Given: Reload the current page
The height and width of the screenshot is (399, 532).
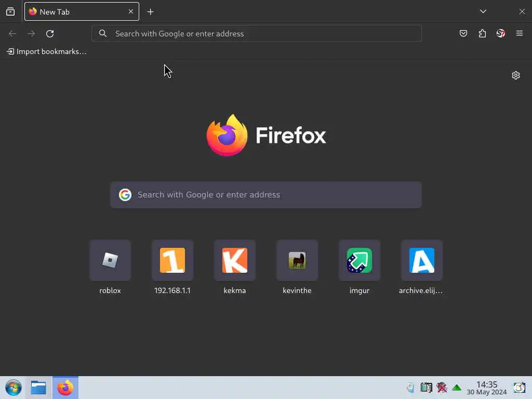Looking at the screenshot, I should [50, 34].
